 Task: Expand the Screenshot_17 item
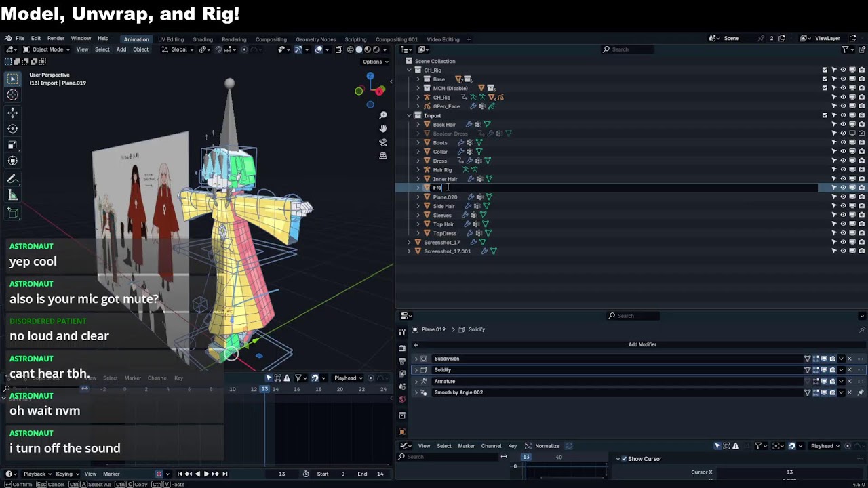coord(409,242)
